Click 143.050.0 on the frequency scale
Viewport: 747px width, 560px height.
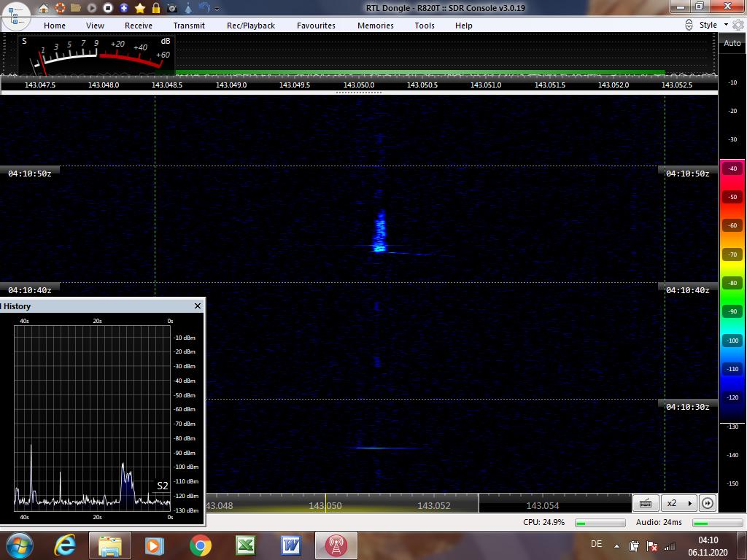359,85
